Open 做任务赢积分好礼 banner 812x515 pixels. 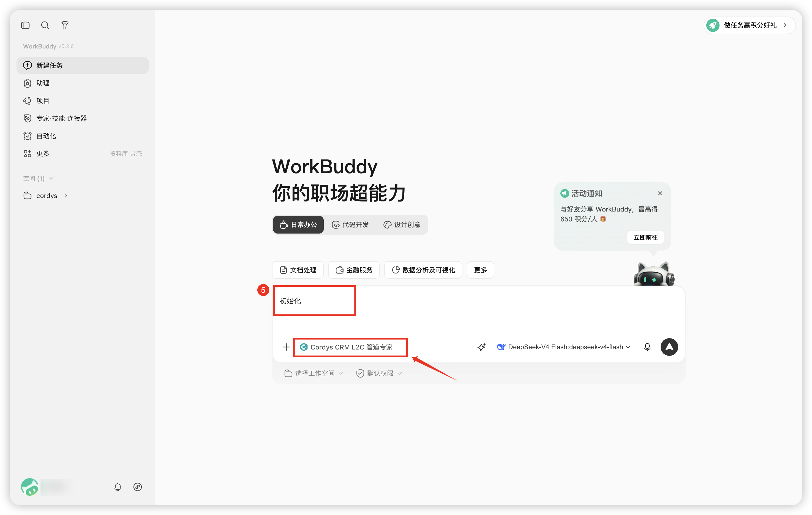749,25
